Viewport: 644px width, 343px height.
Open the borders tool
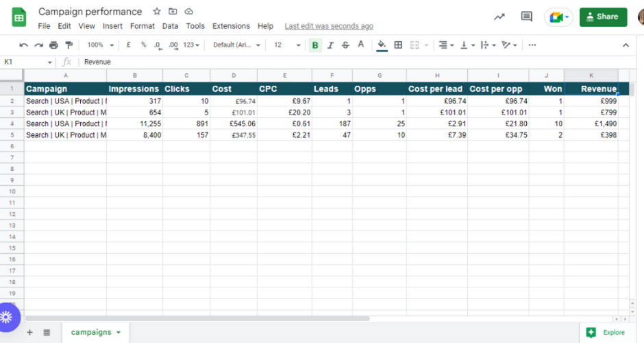coord(398,45)
